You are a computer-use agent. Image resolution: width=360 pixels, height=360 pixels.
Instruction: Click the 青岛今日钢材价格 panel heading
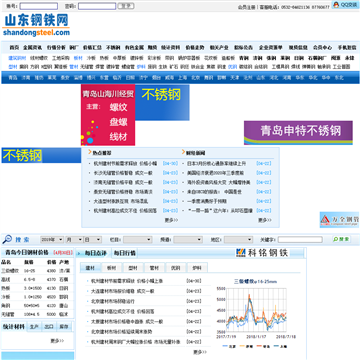pyautogui.click(x=27, y=252)
